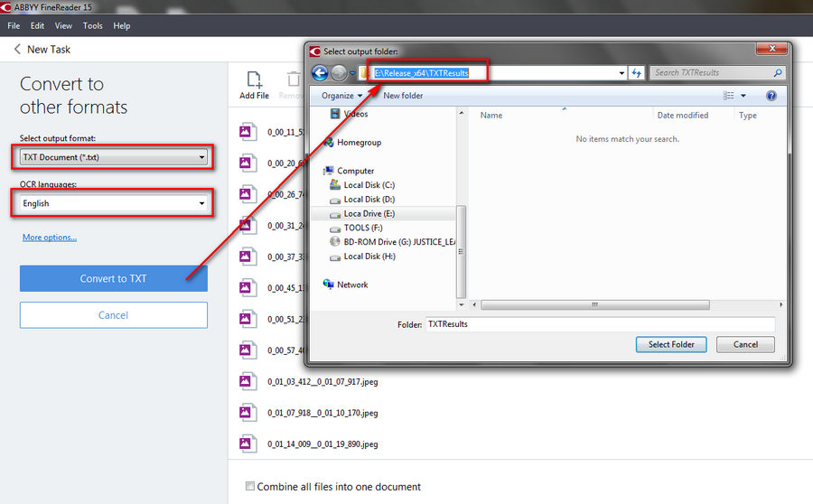This screenshot has width=813, height=504.
Task: Open the Edit menu
Action: [37, 26]
